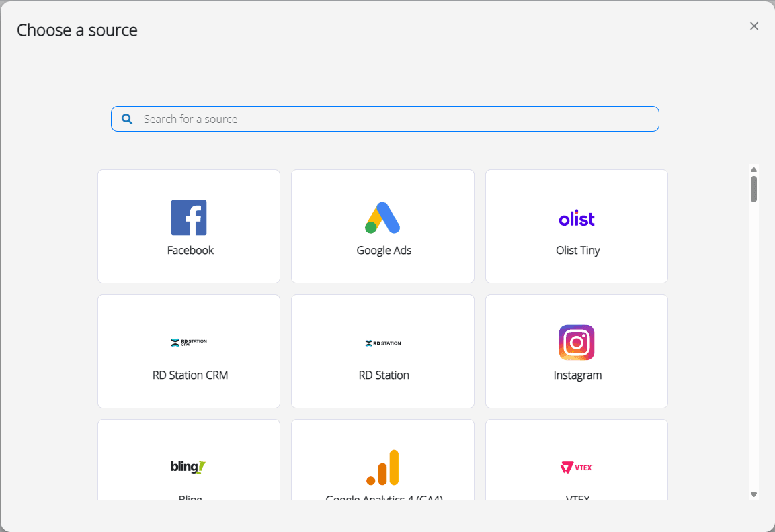The image size is (775, 532).
Task: Select the "Google Ads" source label
Action: coord(384,250)
